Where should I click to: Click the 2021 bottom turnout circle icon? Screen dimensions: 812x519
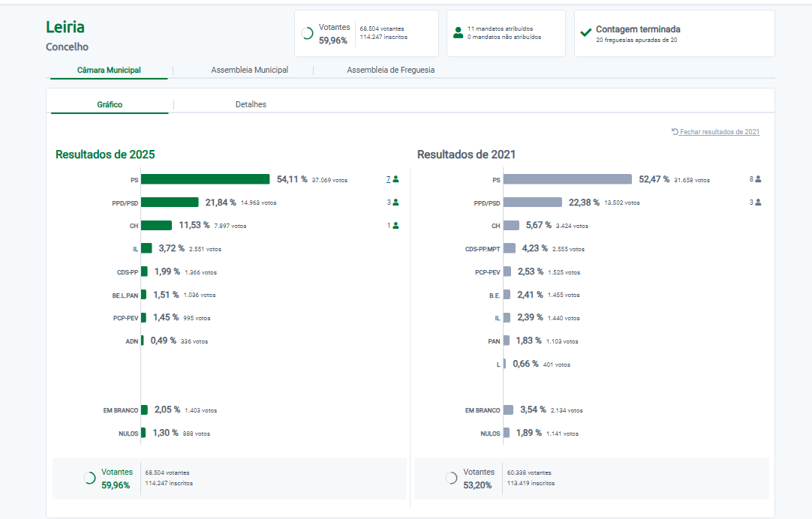click(451, 478)
